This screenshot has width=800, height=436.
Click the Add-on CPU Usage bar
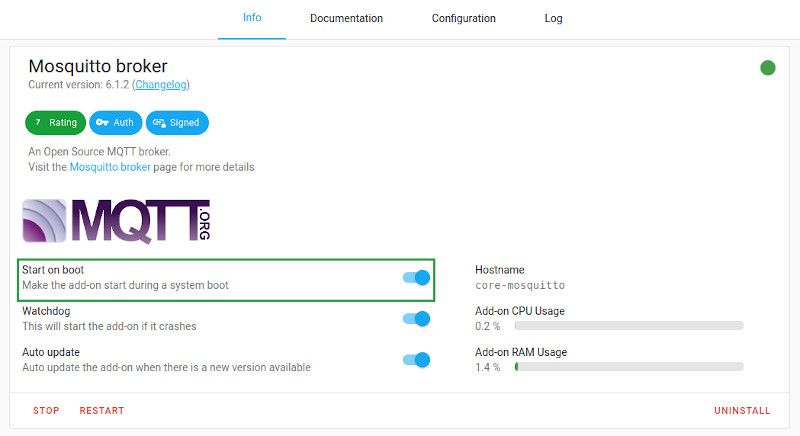629,325
